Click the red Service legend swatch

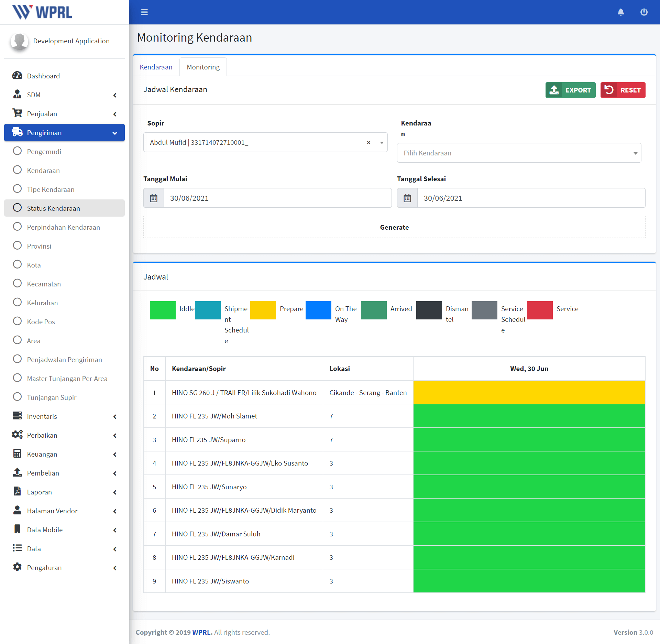[540, 310]
